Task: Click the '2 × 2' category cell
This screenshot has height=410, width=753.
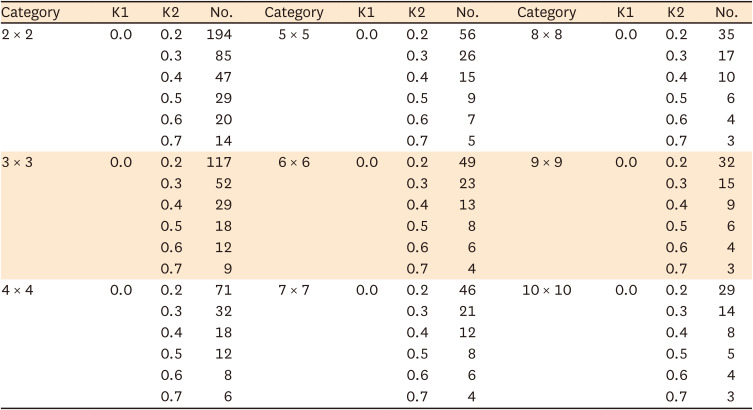Action: (x=19, y=35)
